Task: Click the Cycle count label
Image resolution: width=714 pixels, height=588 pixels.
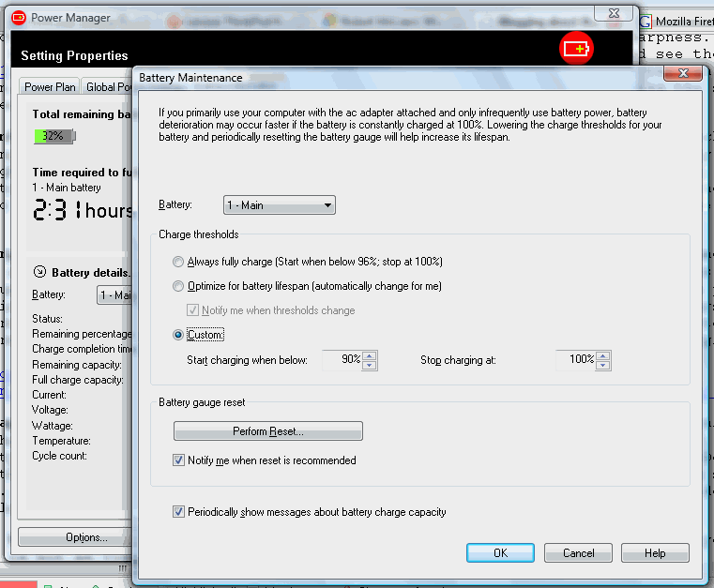Action: point(59,456)
